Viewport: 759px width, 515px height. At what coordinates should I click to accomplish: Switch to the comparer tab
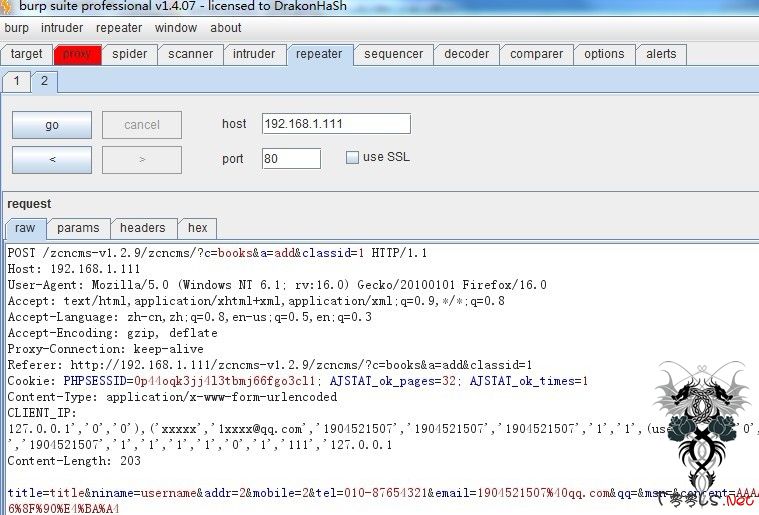[536, 54]
